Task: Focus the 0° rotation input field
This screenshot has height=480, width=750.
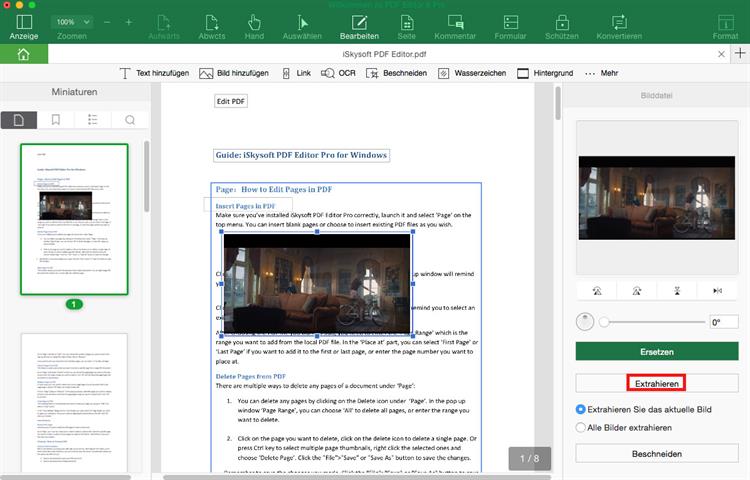Action: (x=723, y=322)
